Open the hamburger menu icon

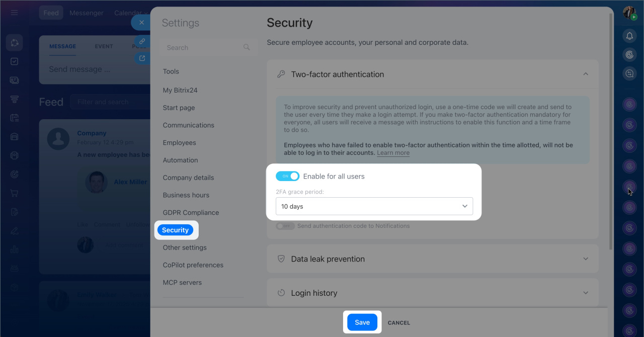14,13
